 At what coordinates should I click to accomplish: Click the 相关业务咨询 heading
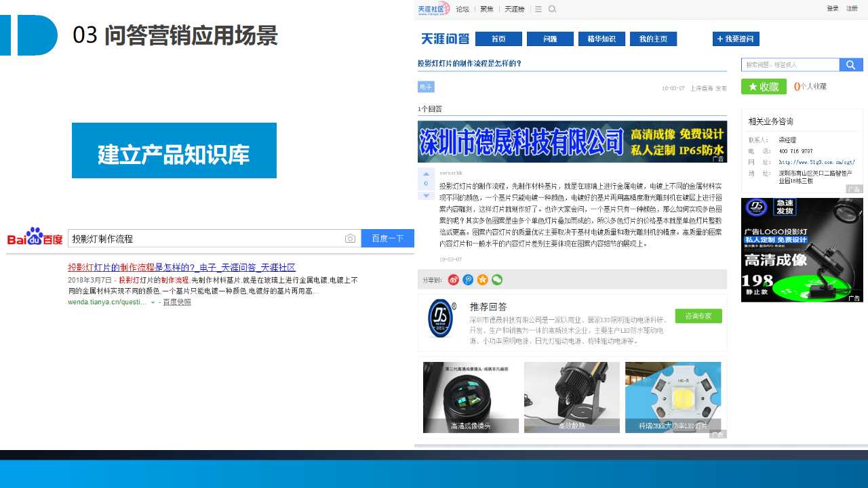pos(771,122)
